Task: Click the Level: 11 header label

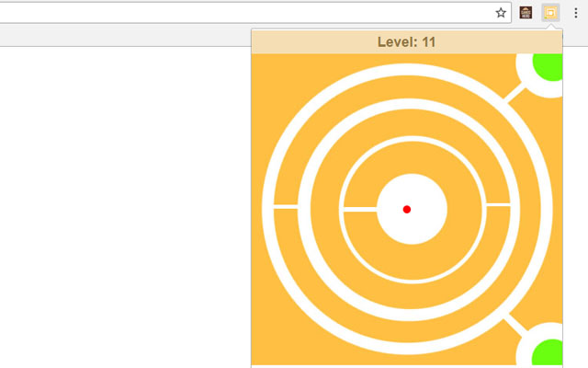Action: 407,41
